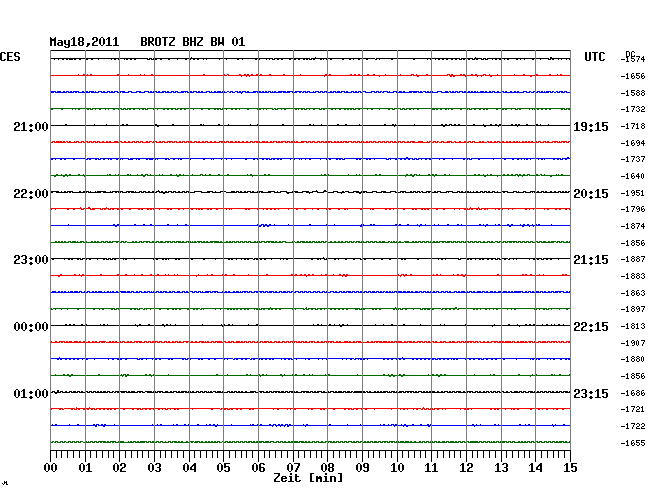Viewport: 650px width, 494px height.
Task: Select the 21:00 local time label
Action: pyautogui.click(x=30, y=126)
